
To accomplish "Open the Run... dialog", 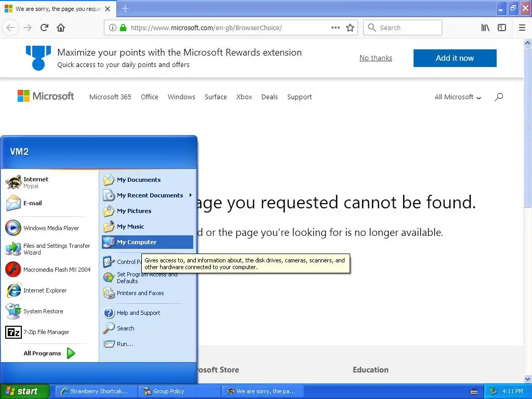I will [148, 344].
